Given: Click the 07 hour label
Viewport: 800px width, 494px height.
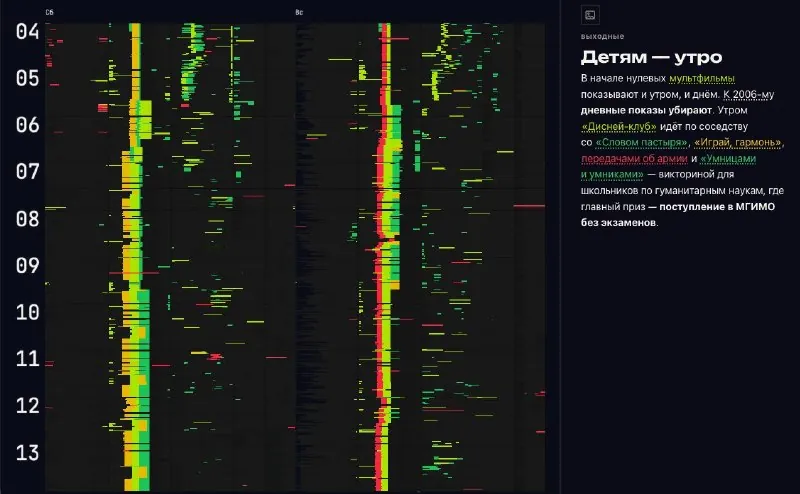Looking at the screenshot, I should point(28,171).
